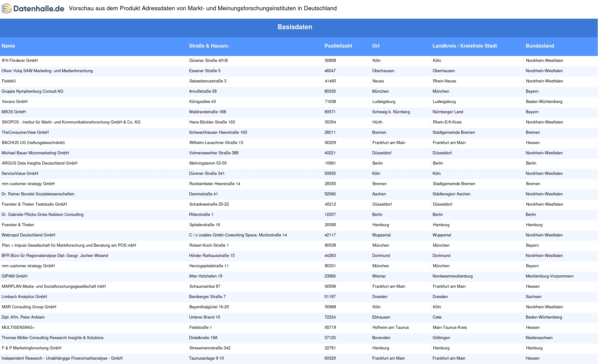Image resolution: width=598 pixels, height=364 pixels.
Task: Click the GIPAM GmbH name cell
Action: (x=14, y=276)
